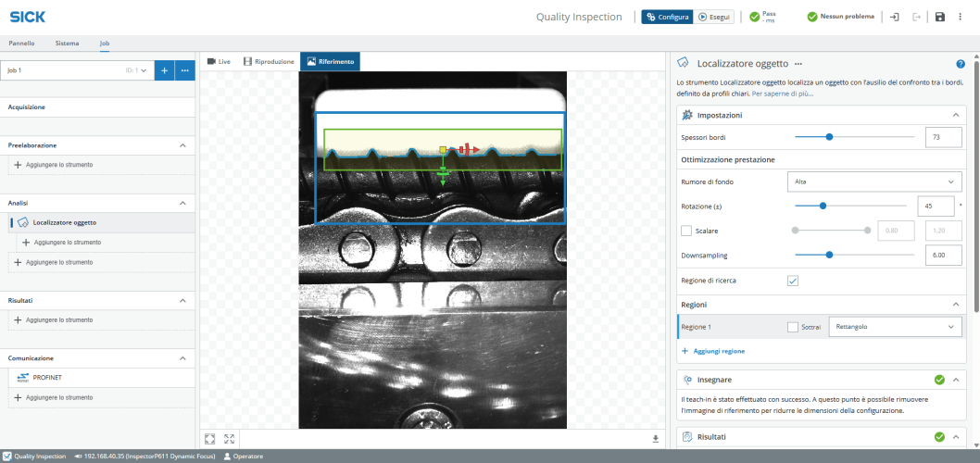980x463 pixels.
Task: Click the fit-to-view icon below image
Action: pos(210,439)
